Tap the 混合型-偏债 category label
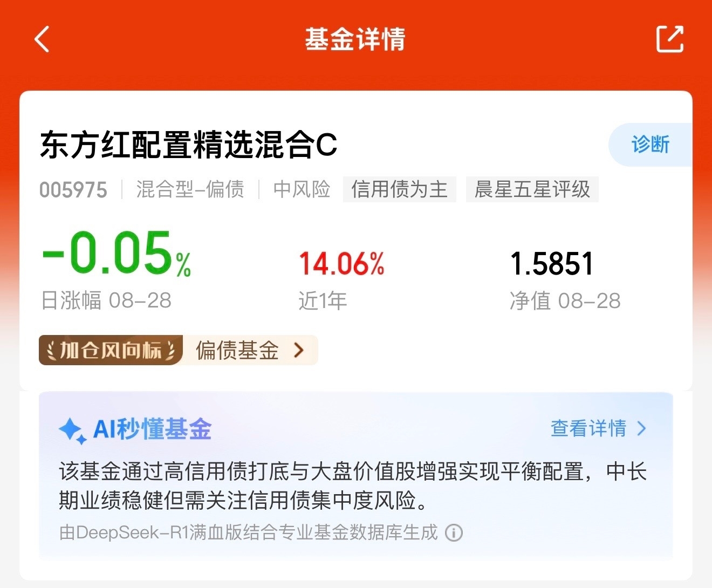 190,189
